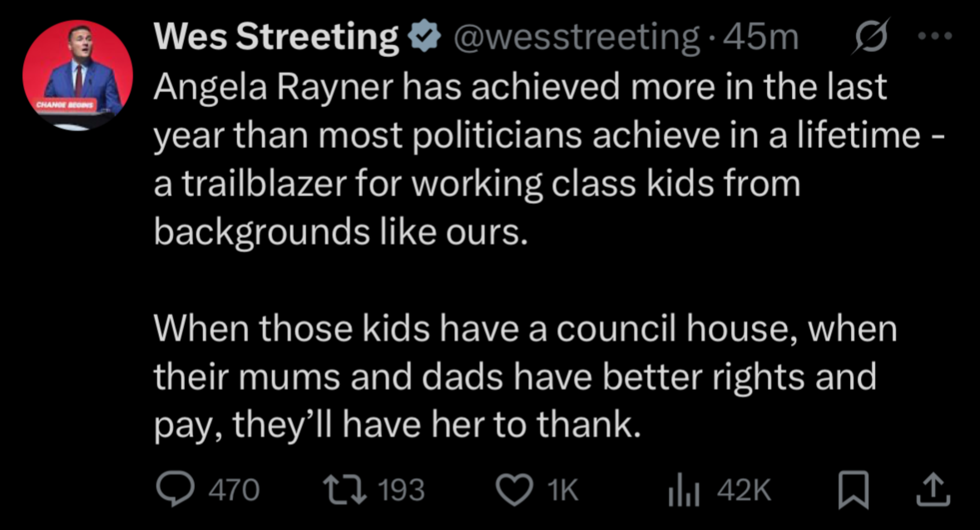Click the blue verified checkmark badge
980x530 pixels.
[424, 36]
